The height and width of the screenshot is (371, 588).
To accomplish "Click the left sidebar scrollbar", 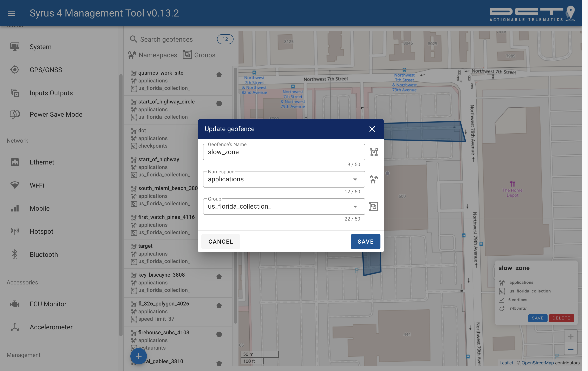I will pos(121,205).
